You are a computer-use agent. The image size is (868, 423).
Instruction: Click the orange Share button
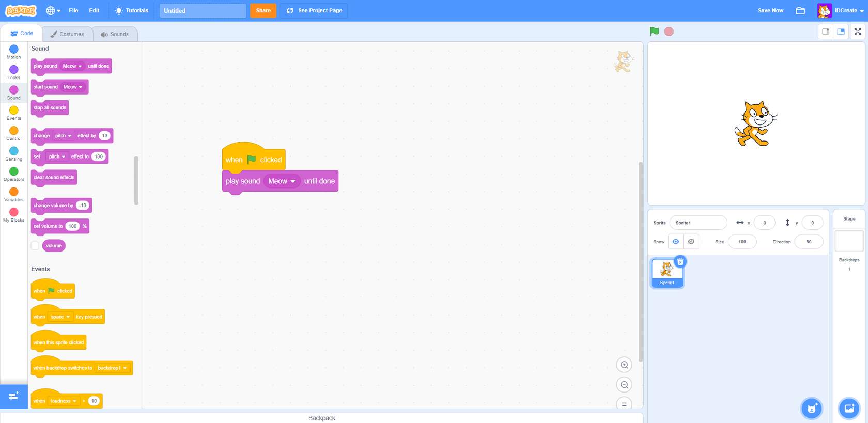click(263, 10)
